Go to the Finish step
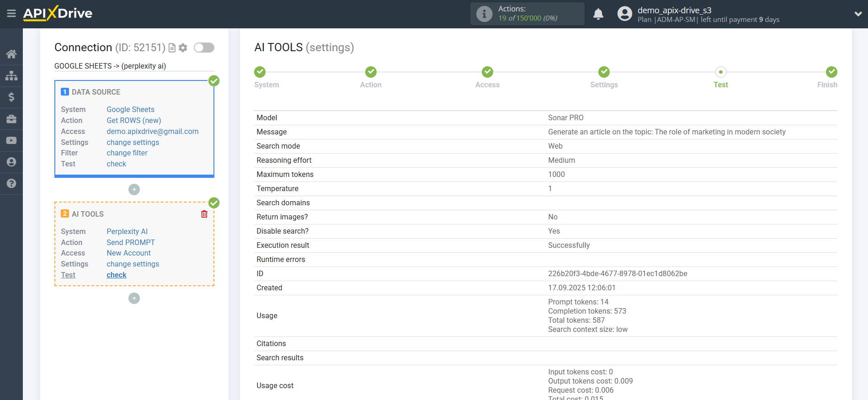 click(831, 72)
